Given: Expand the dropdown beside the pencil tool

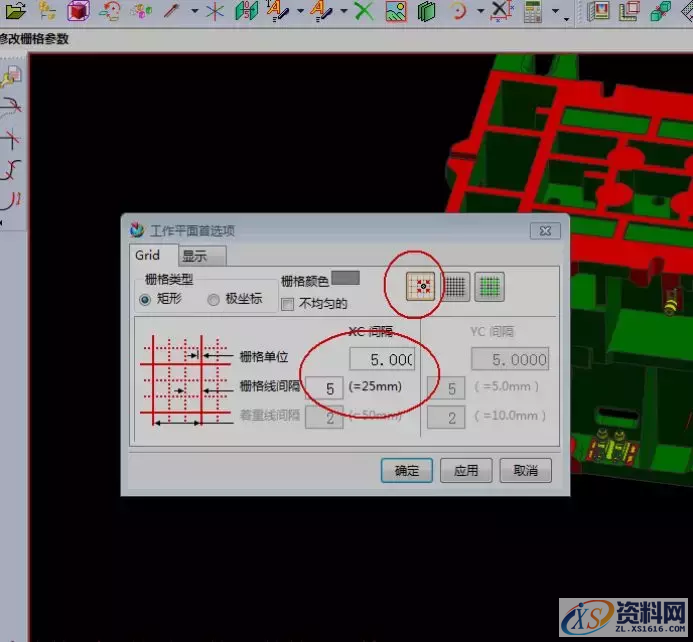Looking at the screenshot, I should coord(194,11).
